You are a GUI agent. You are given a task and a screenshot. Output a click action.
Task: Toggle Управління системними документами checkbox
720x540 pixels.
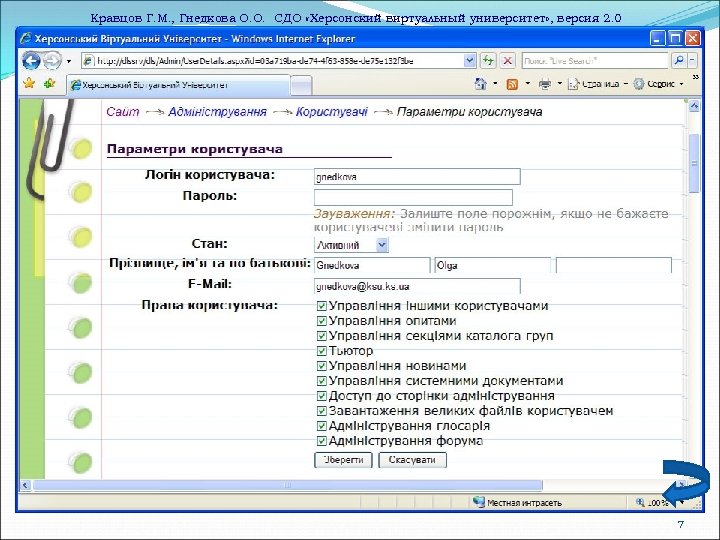[x=322, y=381]
